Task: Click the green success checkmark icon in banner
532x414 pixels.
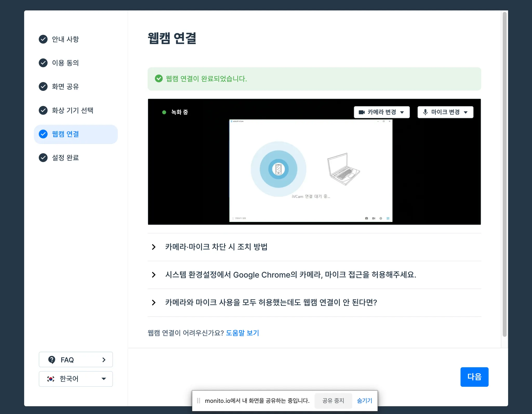Action: point(159,78)
